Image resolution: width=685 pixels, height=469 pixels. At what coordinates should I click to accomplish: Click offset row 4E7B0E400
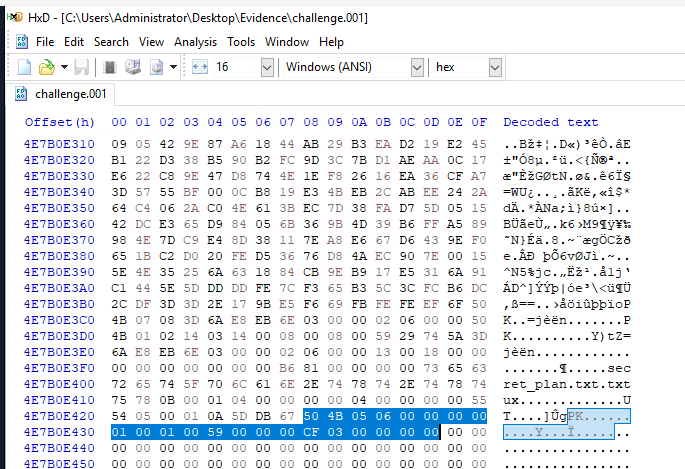[59, 384]
